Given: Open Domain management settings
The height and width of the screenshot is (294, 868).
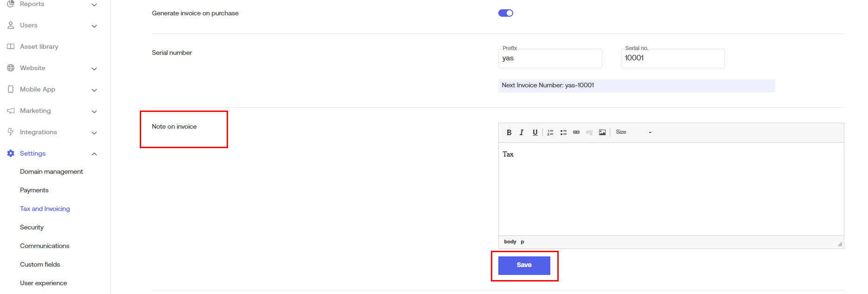Looking at the screenshot, I should (52, 171).
